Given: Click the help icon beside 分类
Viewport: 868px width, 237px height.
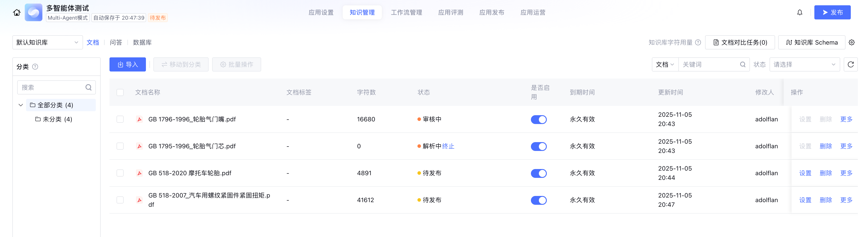Looking at the screenshot, I should tap(35, 67).
